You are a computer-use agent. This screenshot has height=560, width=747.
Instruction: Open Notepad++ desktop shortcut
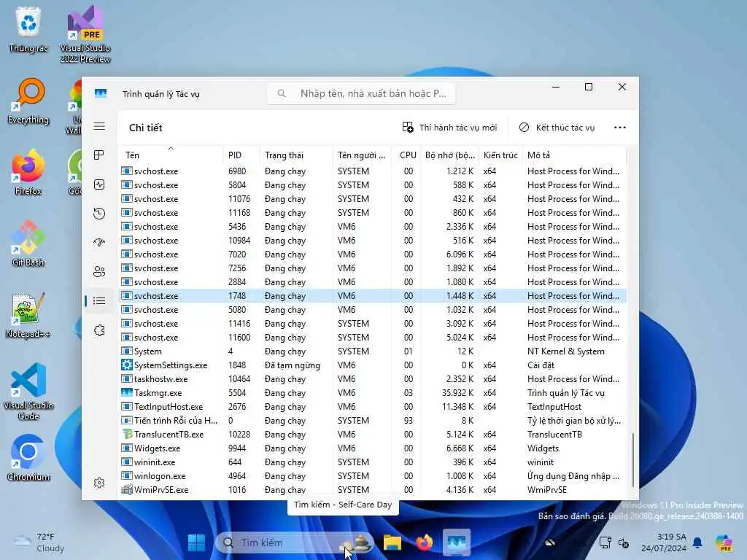pyautogui.click(x=28, y=315)
